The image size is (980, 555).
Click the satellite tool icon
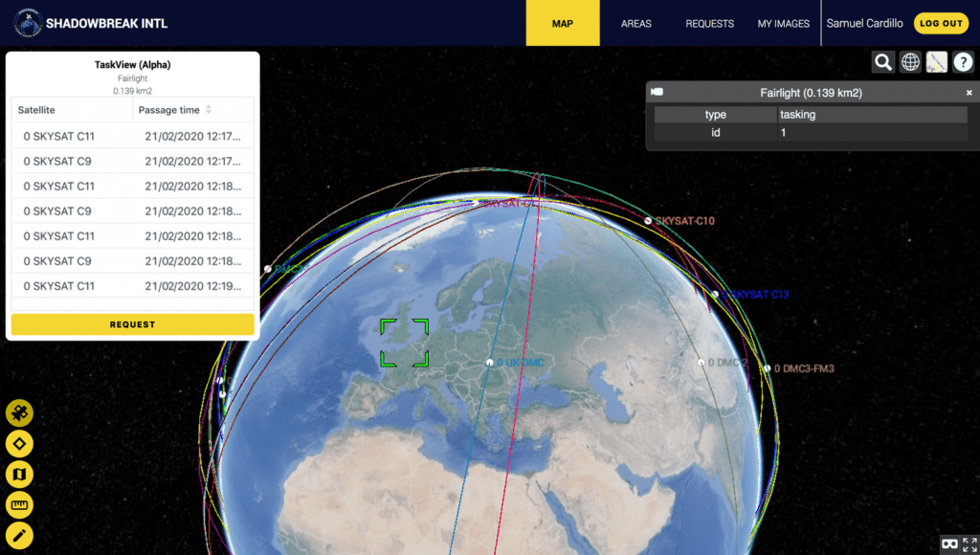point(19,413)
